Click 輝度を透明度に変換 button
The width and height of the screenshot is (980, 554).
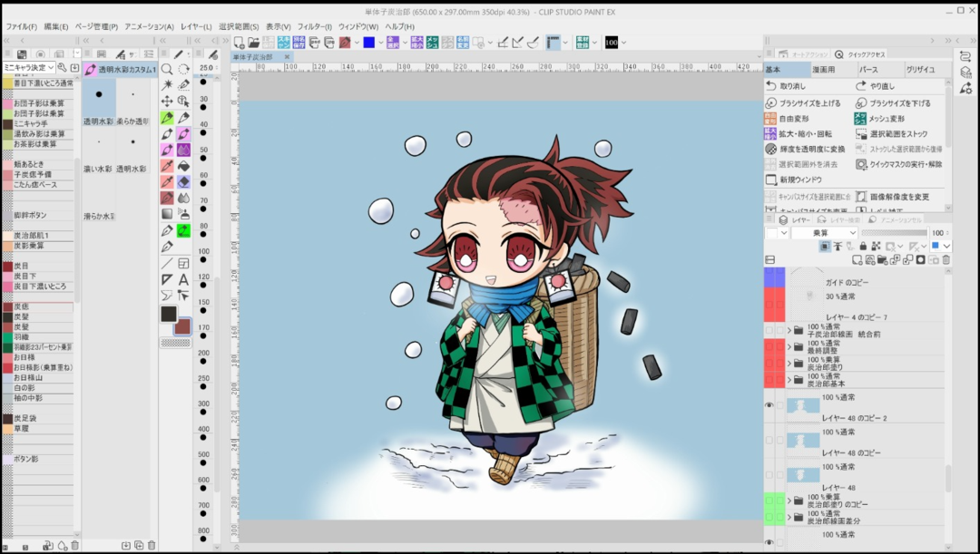tap(806, 149)
